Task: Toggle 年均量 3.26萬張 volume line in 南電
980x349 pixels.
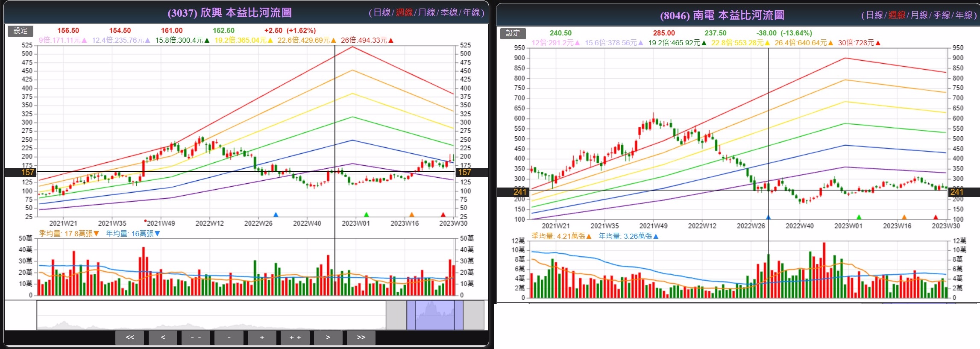Action: (628, 236)
